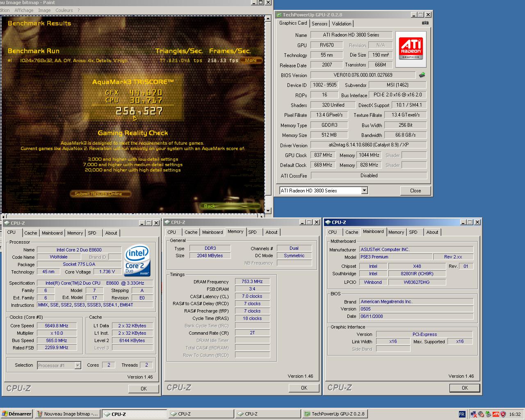This screenshot has width=525, height=420.
Task: Open the Démarrer start button
Action: [17, 414]
